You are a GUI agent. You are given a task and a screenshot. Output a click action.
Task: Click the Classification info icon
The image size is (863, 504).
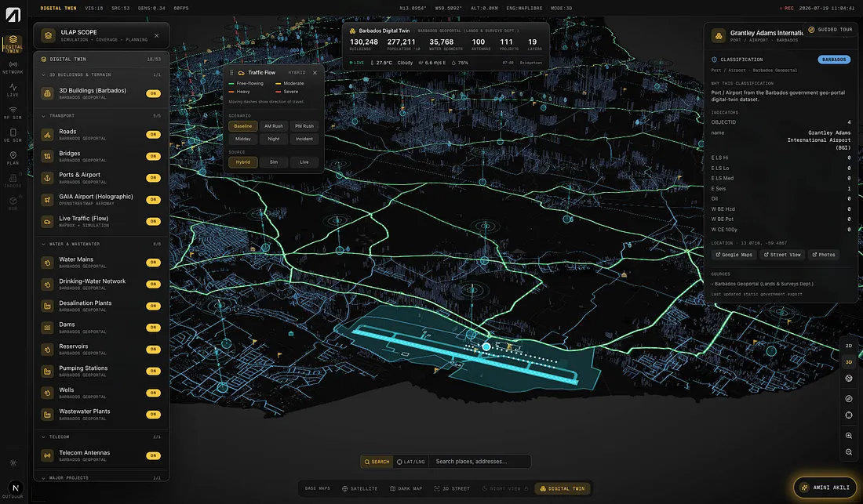tap(714, 60)
